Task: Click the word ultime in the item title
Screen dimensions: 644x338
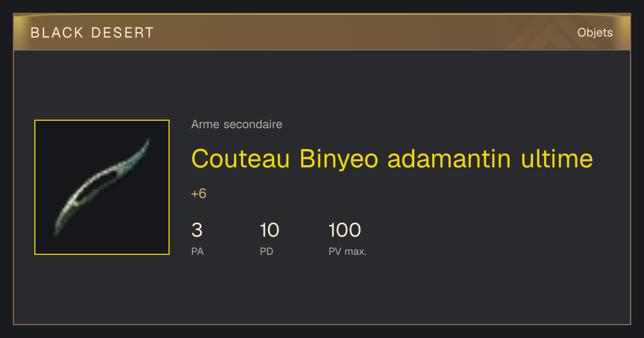Action: point(557,159)
